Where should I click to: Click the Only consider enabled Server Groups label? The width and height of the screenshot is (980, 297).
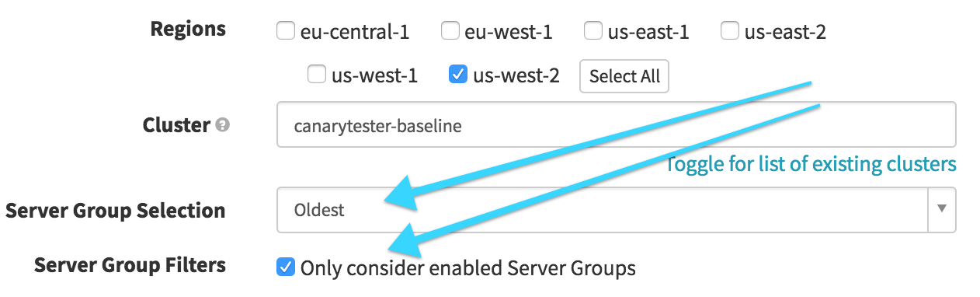(468, 268)
